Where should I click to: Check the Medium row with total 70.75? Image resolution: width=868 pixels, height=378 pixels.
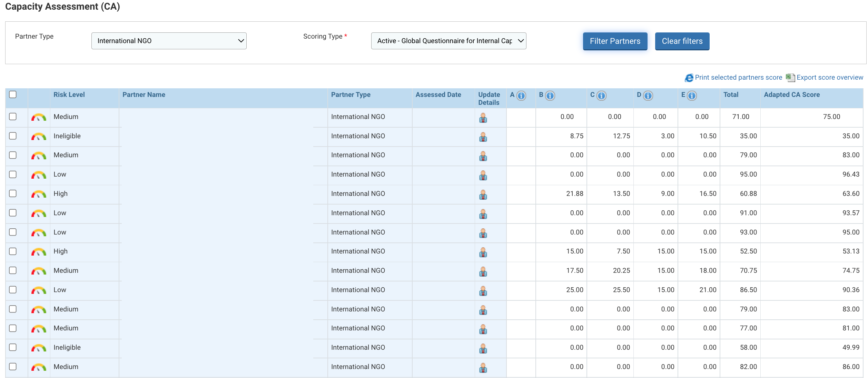point(13,270)
